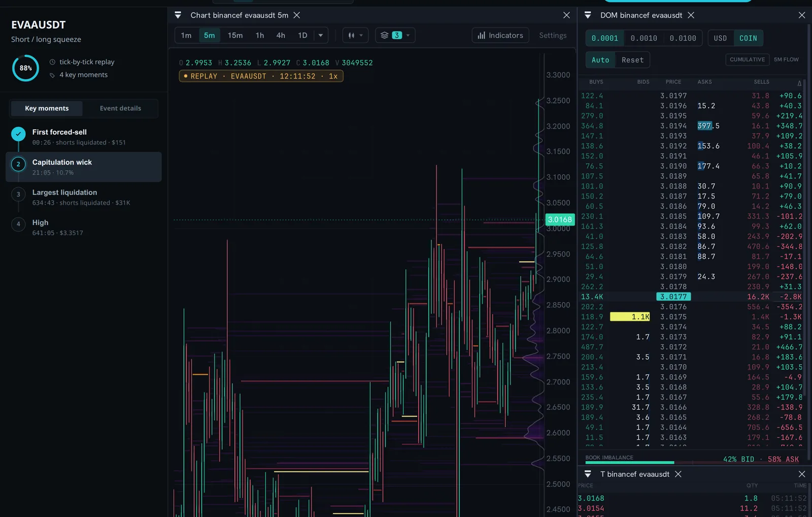Select the T binancef evaausdt tab title
This screenshot has height=517, width=812.
(x=635, y=474)
